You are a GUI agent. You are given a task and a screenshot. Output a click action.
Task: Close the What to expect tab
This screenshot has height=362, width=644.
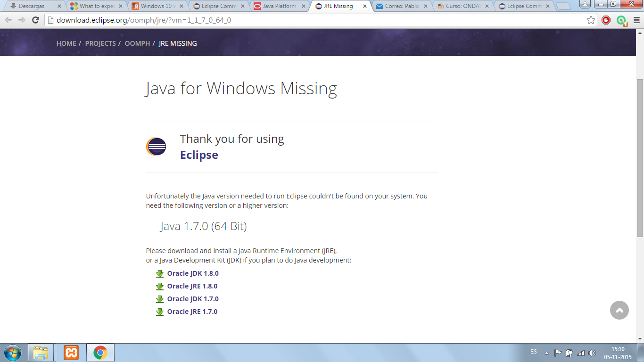(x=120, y=7)
